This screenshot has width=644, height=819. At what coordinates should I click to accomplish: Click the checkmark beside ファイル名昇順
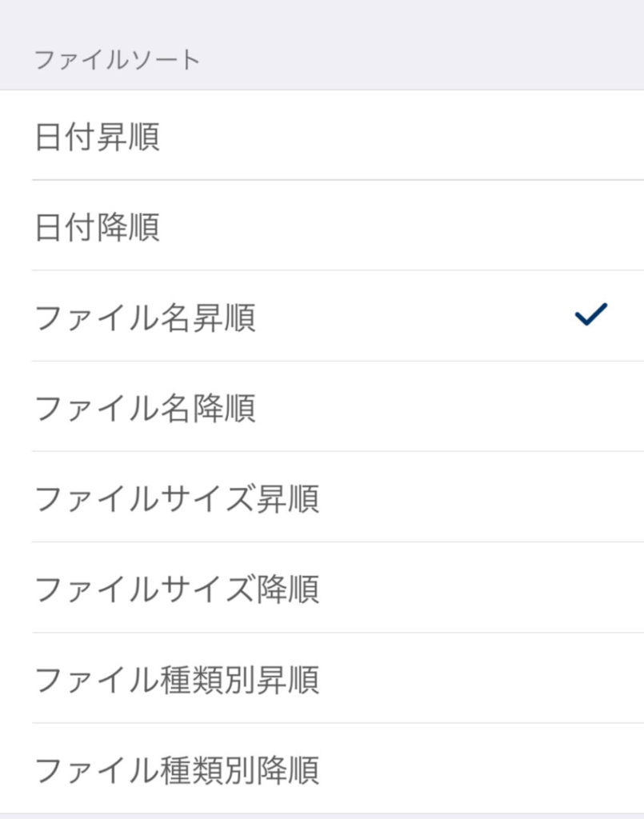[x=590, y=315]
